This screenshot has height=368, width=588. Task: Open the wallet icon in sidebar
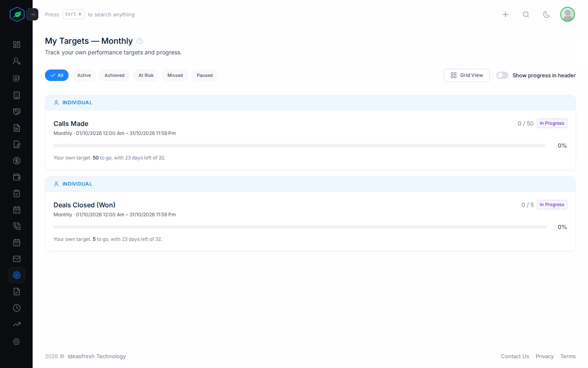click(x=17, y=177)
